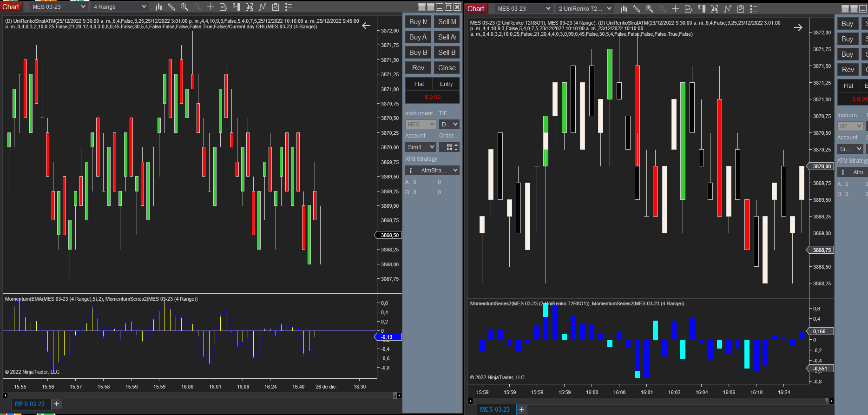Adjust order quantity stepper in left trader

click(456, 147)
